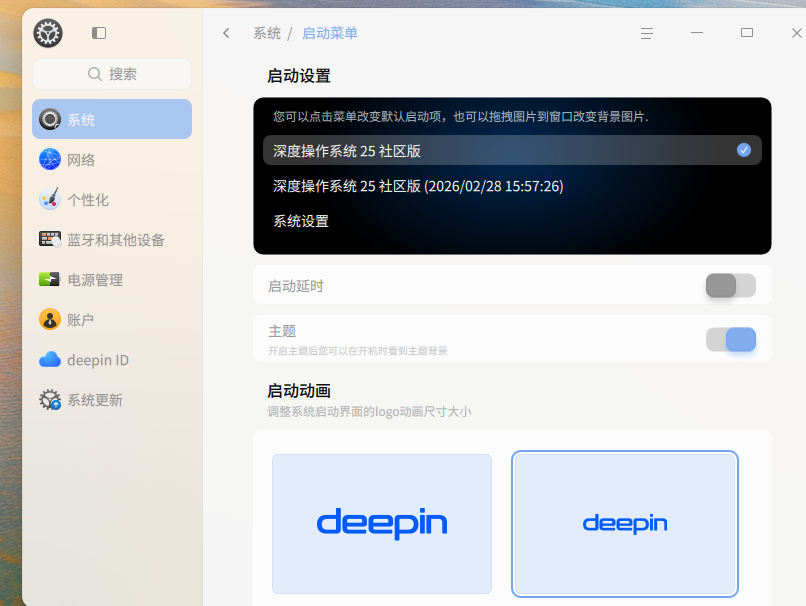Select the 系统 sidebar icon
806x606 pixels.
[x=50, y=119]
